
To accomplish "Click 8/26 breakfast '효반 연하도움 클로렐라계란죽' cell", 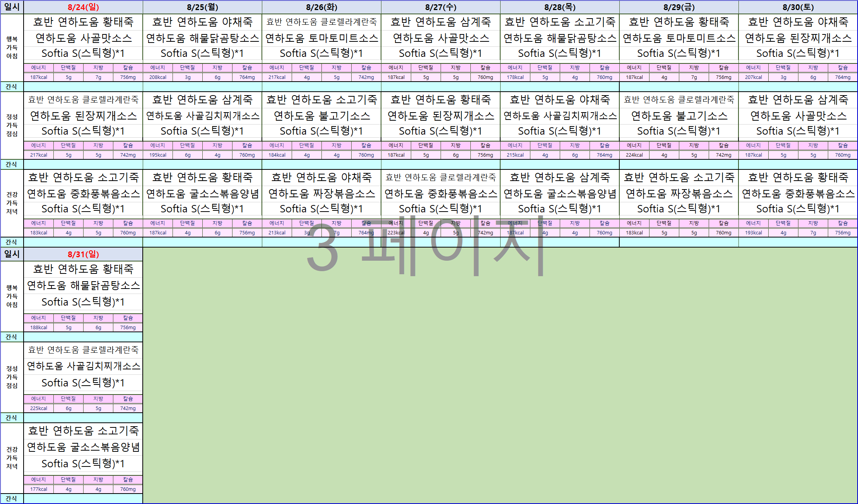I will 321,22.
